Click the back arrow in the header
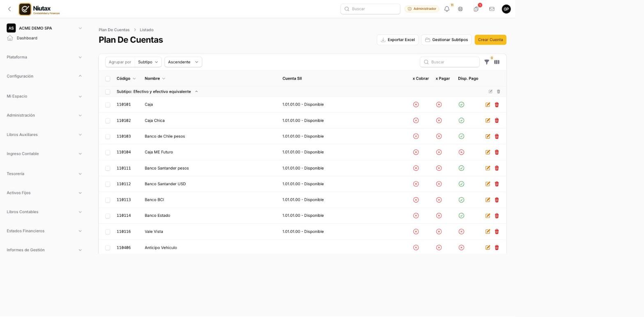The image size is (644, 317). [9, 9]
